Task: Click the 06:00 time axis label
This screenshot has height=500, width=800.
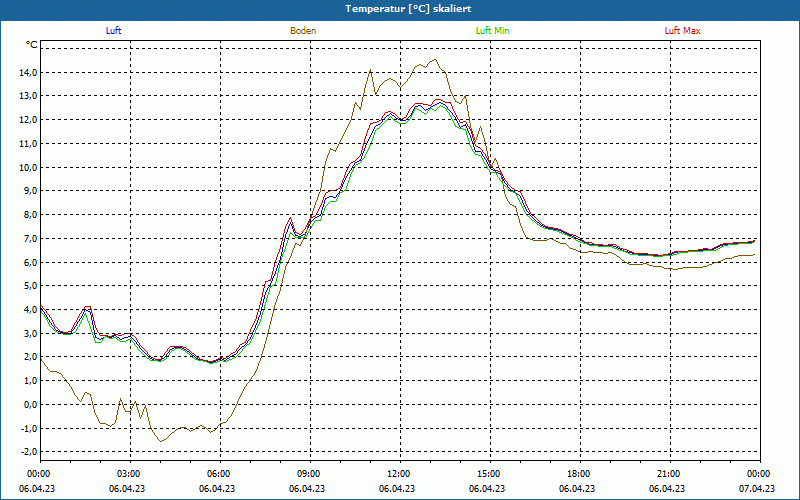Action: tap(217, 474)
